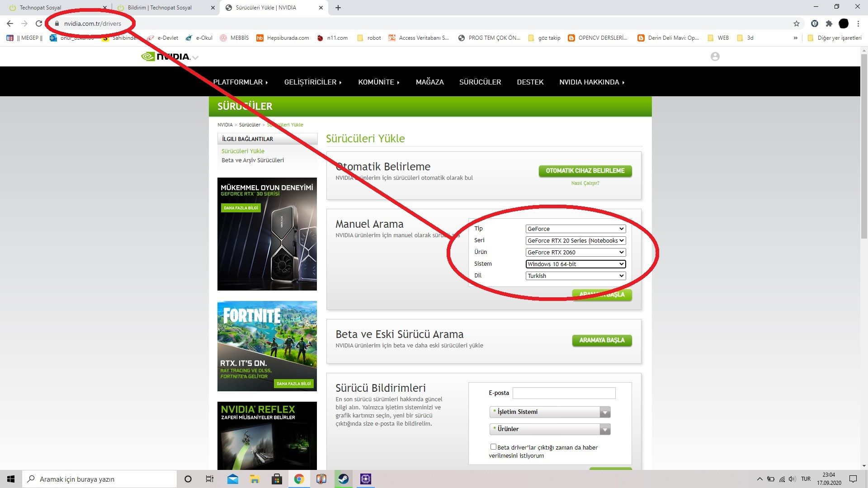Open the Seri product series dropdown

pos(576,240)
